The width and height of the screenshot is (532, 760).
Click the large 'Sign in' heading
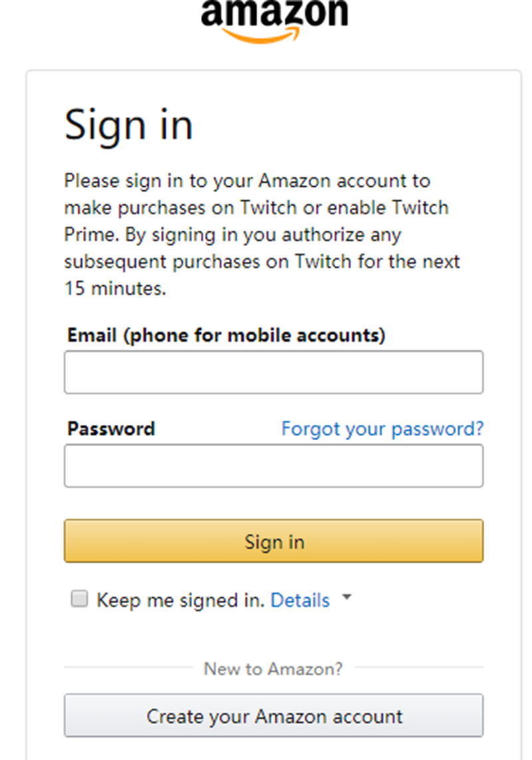(129, 126)
